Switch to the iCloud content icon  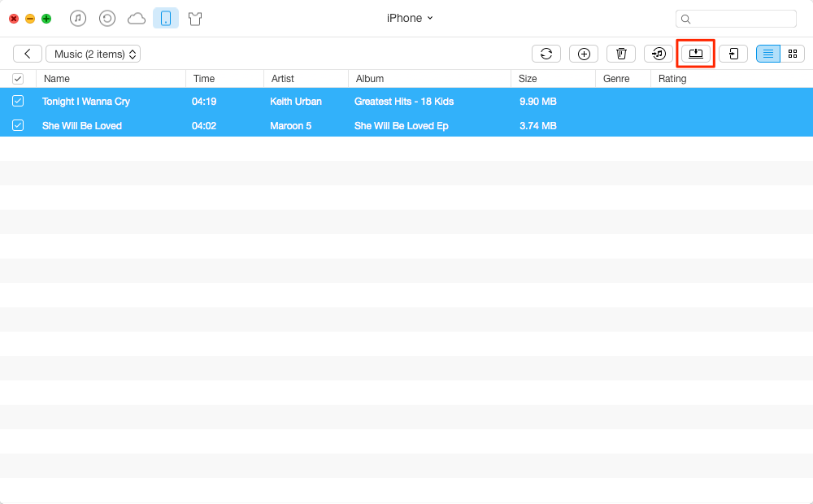point(137,20)
